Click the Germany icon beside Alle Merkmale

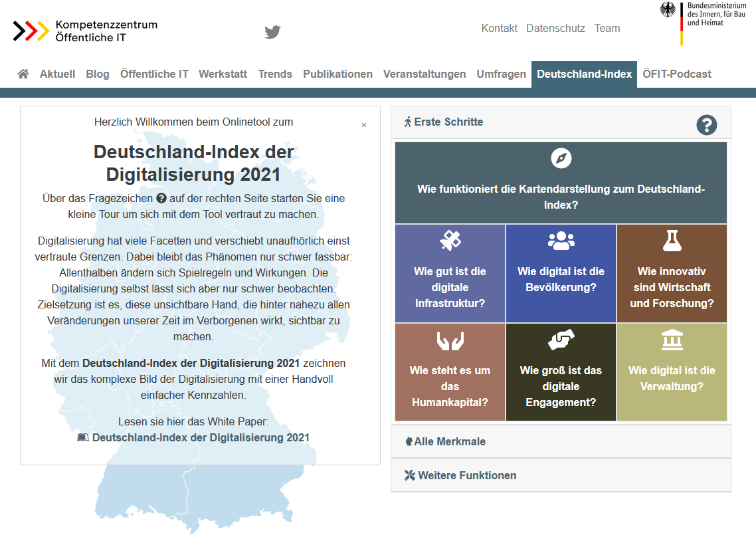pyautogui.click(x=409, y=441)
